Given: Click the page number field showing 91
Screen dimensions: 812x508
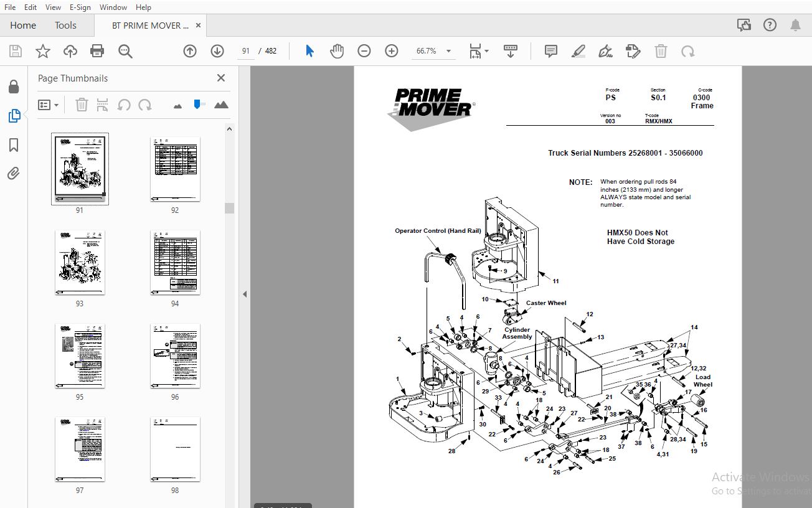Looking at the screenshot, I should (246, 51).
